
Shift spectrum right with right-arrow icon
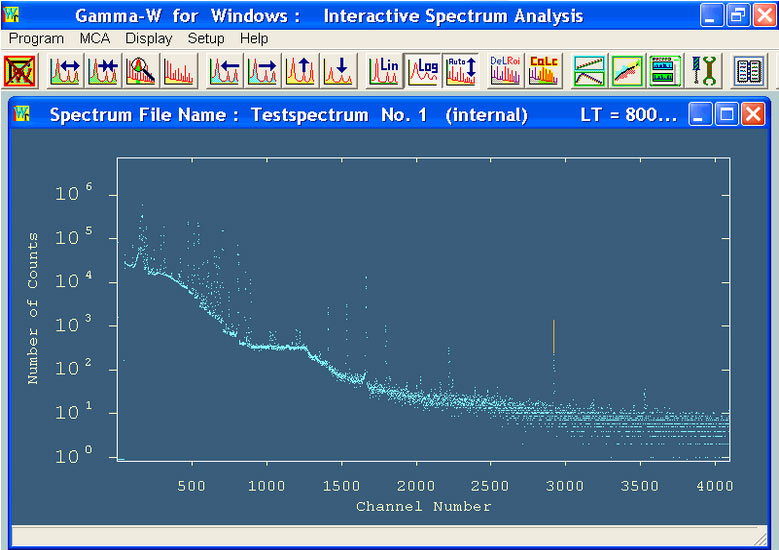click(263, 71)
